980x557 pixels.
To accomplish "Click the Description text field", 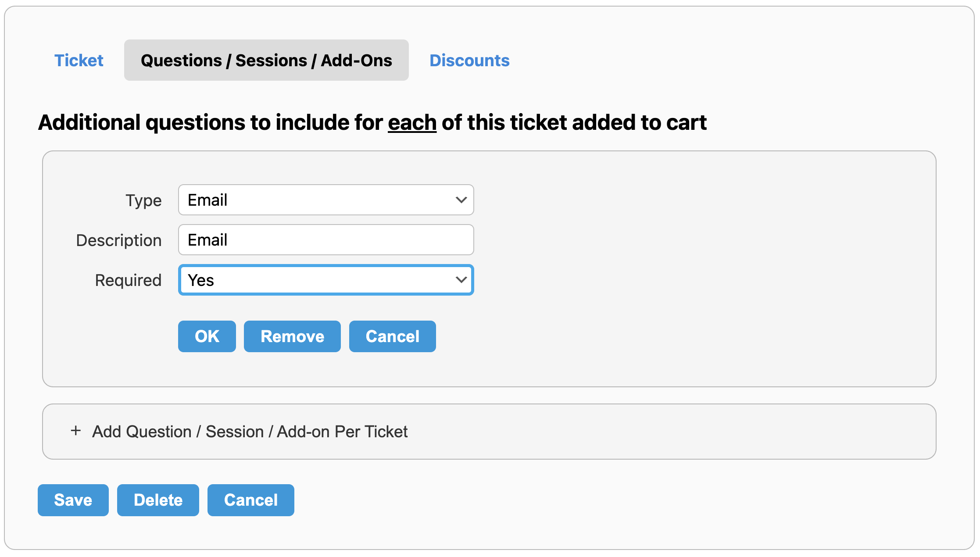I will click(325, 240).
